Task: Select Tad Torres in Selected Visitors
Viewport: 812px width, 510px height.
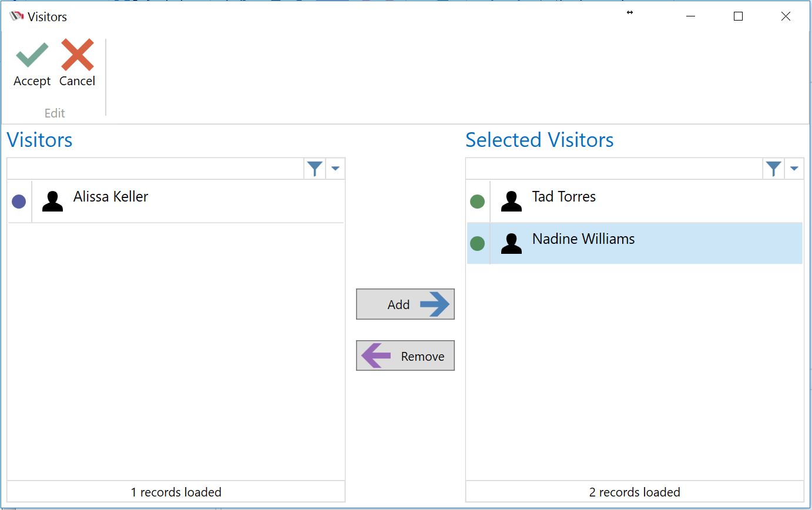Action: [x=635, y=202]
